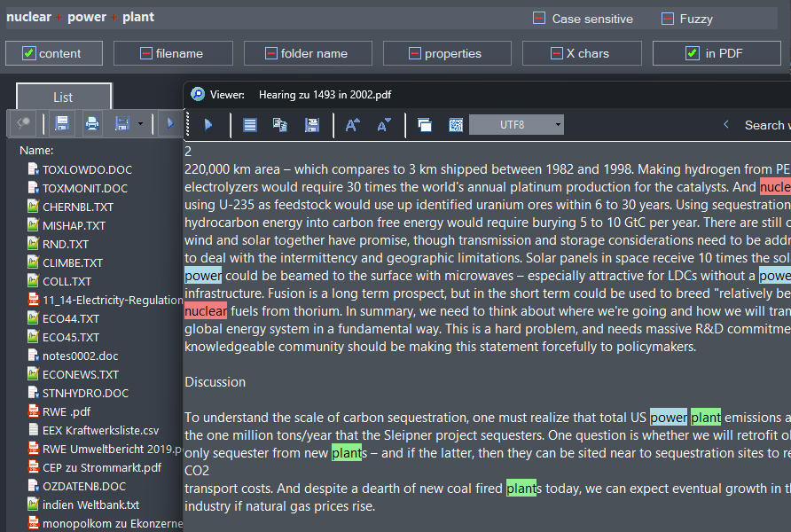Screen dimensions: 791x532
Task: Click the save results icon on the left toolbar
Action: point(60,123)
